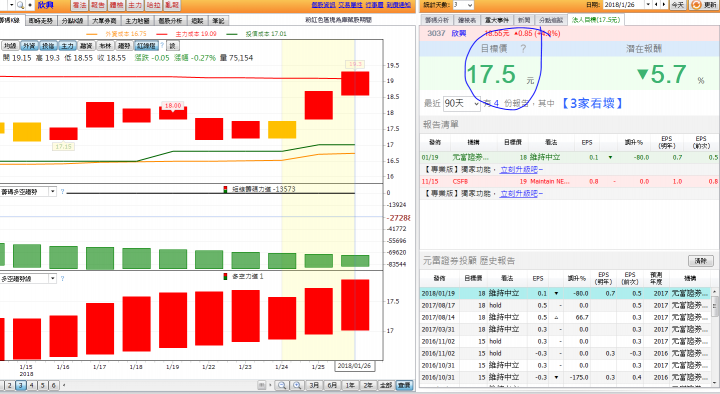The image size is (720, 394).
Task: Select chart page 4 button
Action: tap(32, 385)
